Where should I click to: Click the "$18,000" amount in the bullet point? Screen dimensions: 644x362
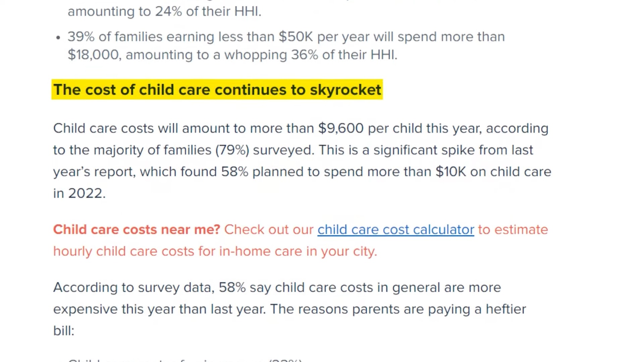click(x=94, y=55)
